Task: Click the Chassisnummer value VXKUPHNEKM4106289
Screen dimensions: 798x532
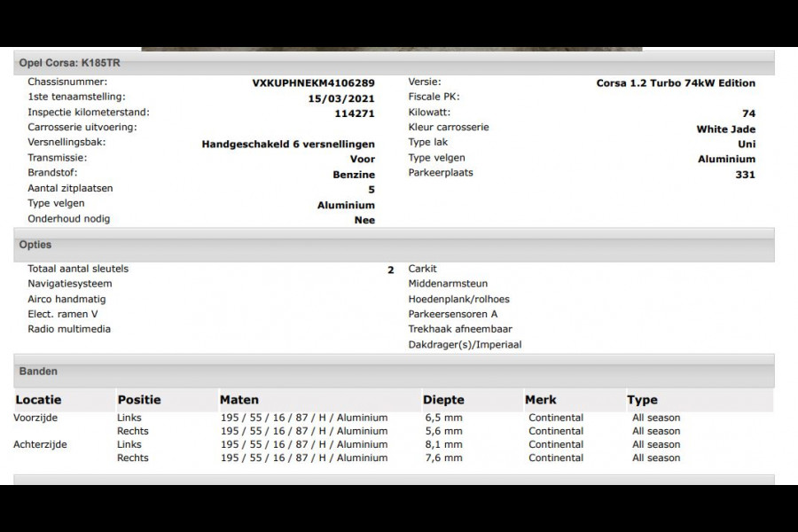Action: (x=312, y=81)
